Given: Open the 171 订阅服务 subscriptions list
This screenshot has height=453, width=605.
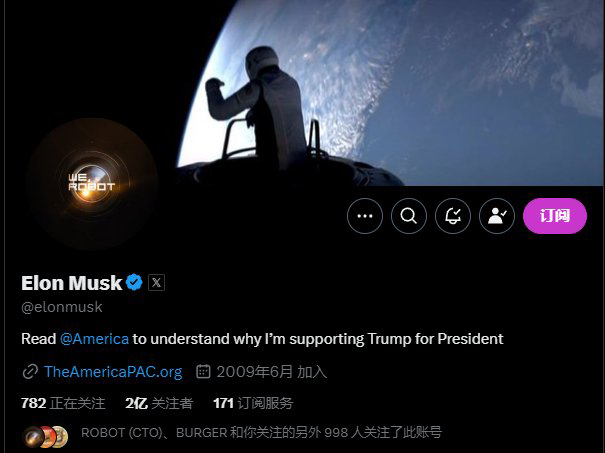Looking at the screenshot, I should point(253,403).
